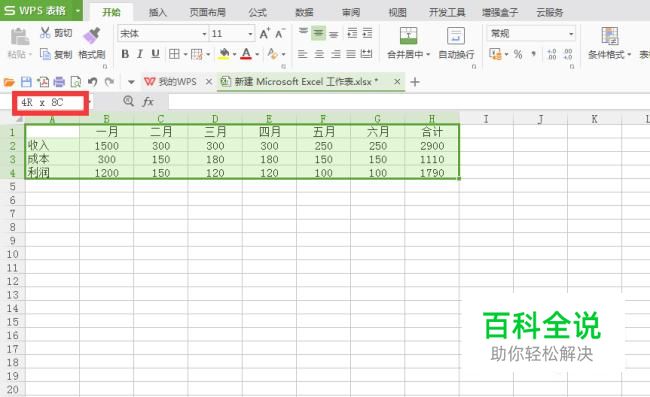Toggle Underline formatting

[x=155, y=54]
